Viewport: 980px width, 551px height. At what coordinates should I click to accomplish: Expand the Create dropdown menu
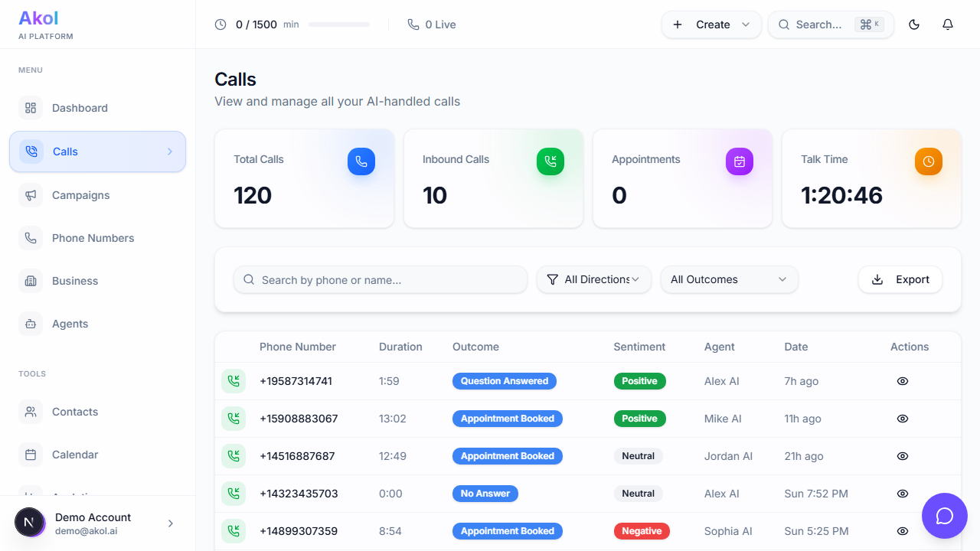coord(711,24)
